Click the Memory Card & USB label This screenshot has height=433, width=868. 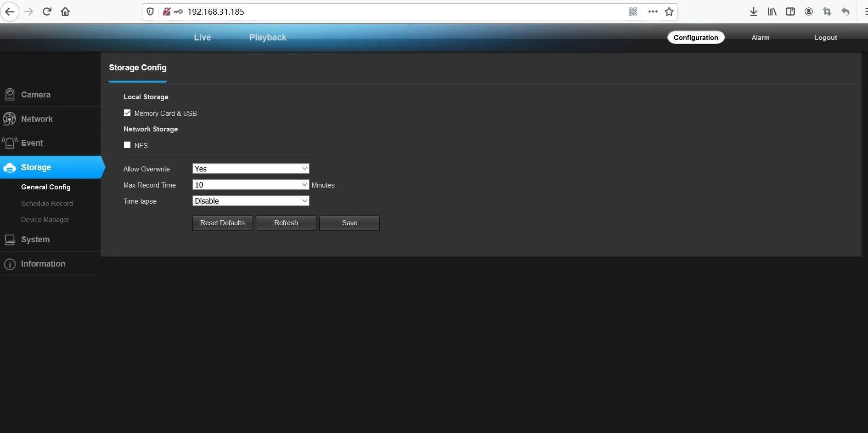(x=165, y=113)
